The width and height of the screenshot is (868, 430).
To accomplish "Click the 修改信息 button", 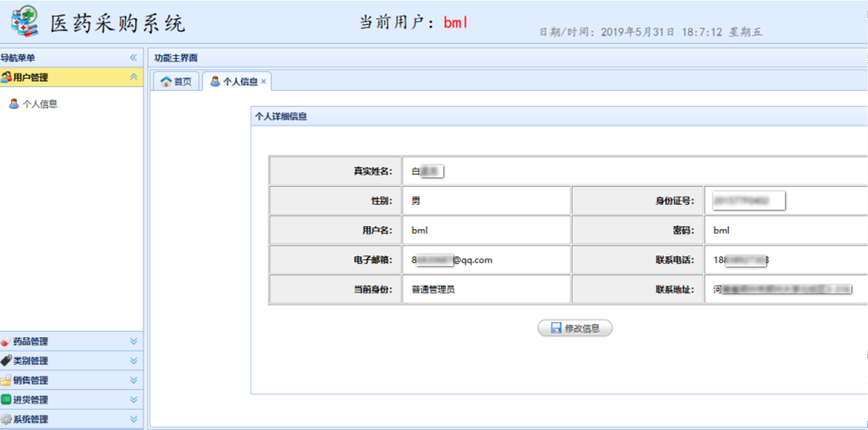I will click(575, 328).
